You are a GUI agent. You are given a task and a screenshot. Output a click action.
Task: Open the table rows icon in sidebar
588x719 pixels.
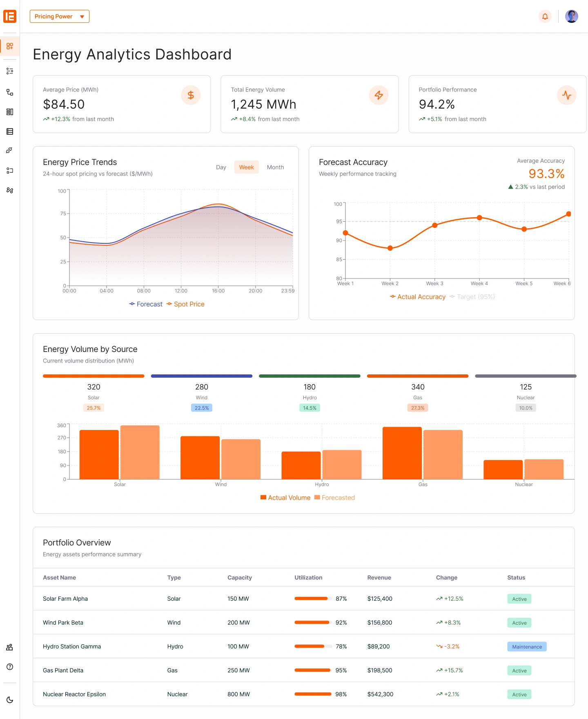[10, 131]
